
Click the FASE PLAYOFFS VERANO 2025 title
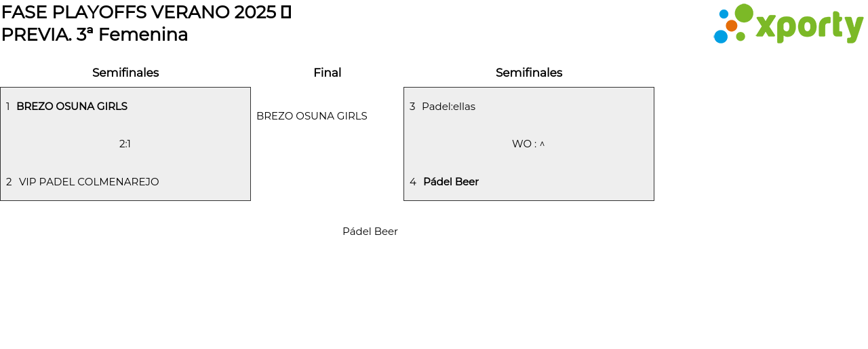pyautogui.click(x=139, y=12)
